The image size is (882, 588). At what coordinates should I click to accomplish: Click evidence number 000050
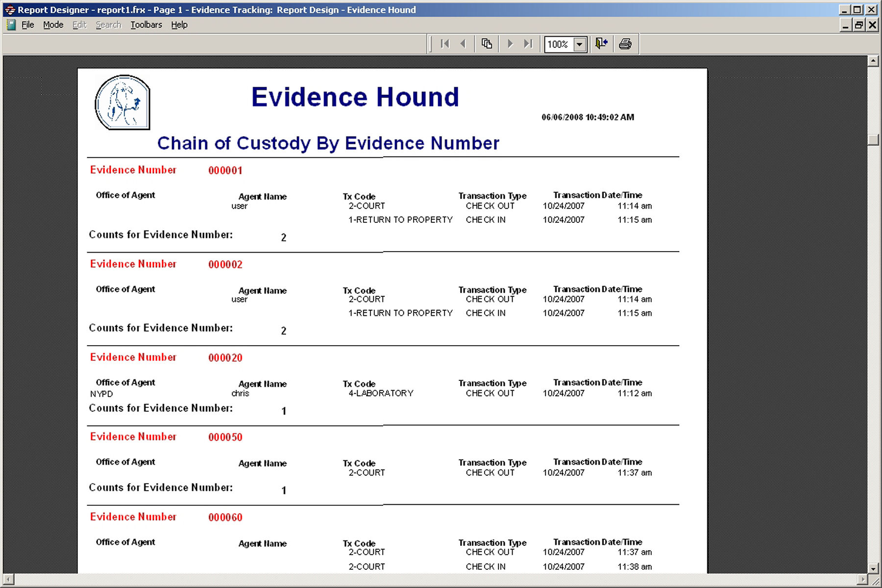pos(225,437)
